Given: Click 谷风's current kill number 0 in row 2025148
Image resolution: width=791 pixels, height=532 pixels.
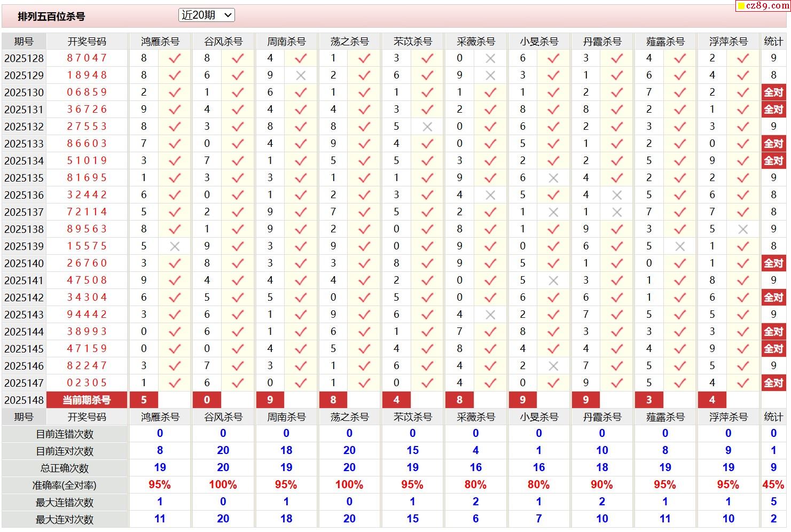Looking at the screenshot, I should pyautogui.click(x=207, y=400).
